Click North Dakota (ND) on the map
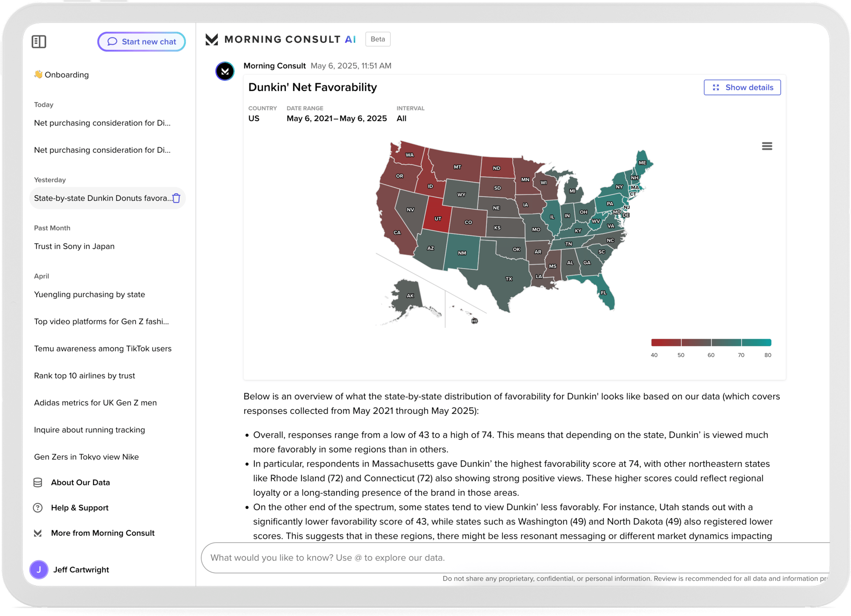Screen dimensions: 851x616 496,168
